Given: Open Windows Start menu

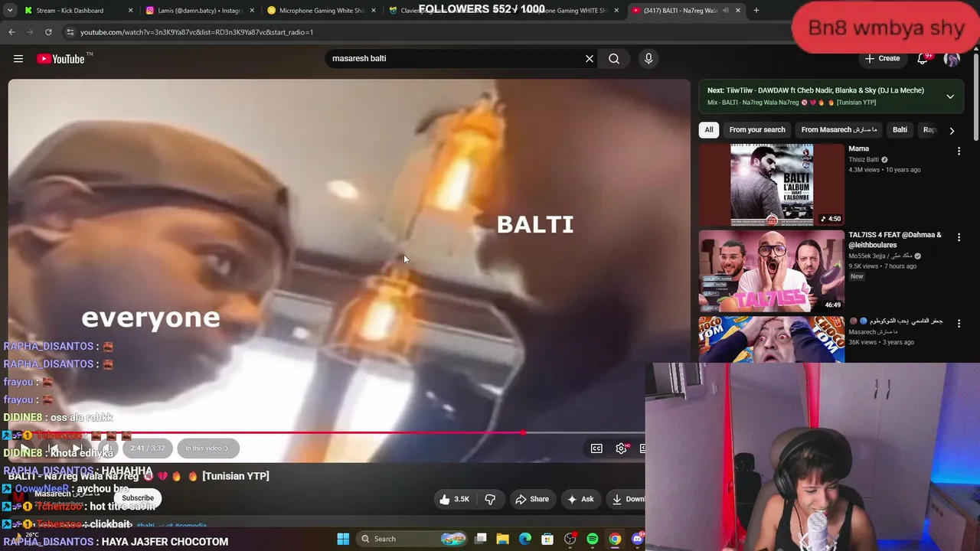Looking at the screenshot, I should 343,539.
